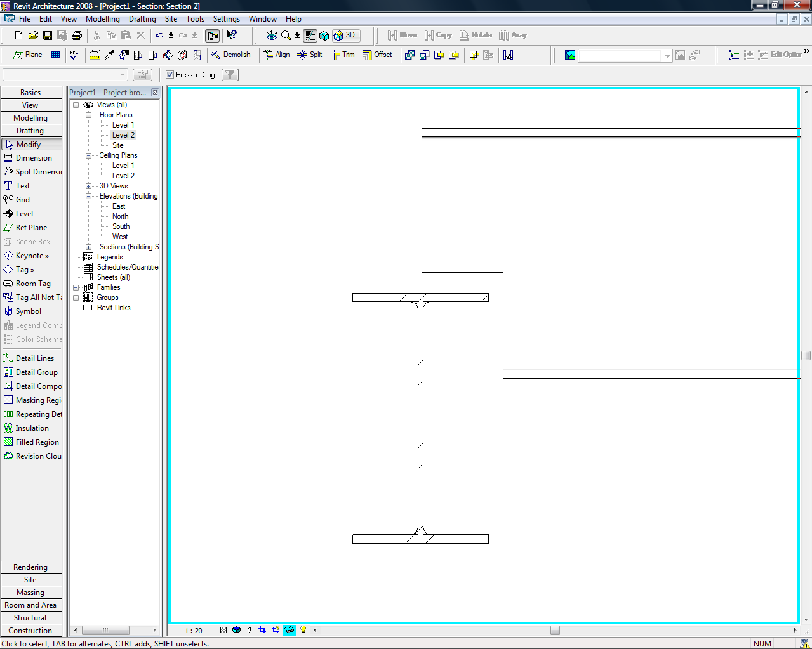
Task: Choose the Trim tool
Action: (x=342, y=55)
